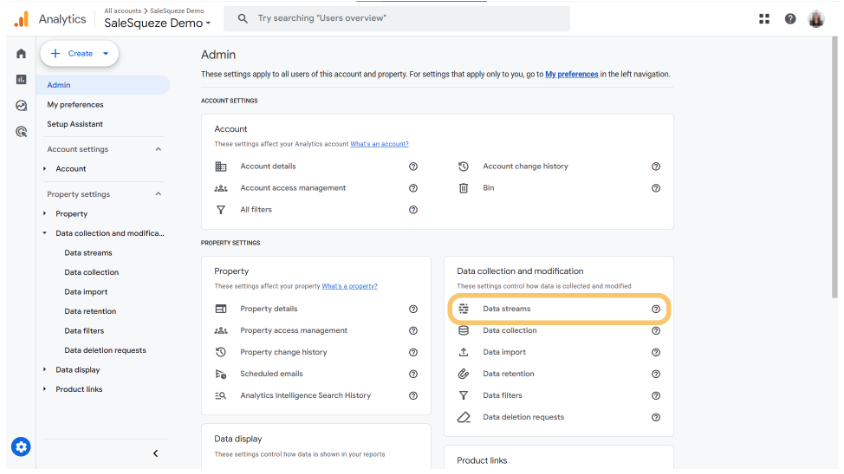Click help icon beside Account access management
The image size is (844, 474).
point(413,188)
